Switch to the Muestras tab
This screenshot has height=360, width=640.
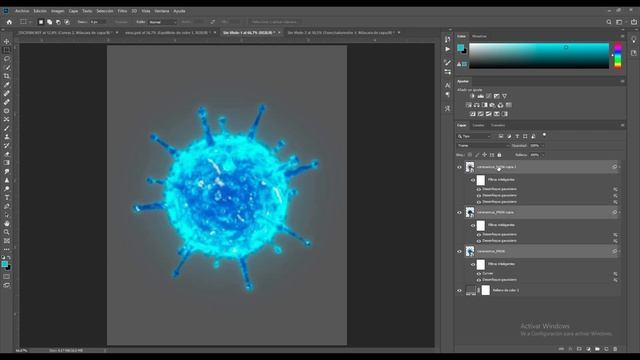point(479,36)
